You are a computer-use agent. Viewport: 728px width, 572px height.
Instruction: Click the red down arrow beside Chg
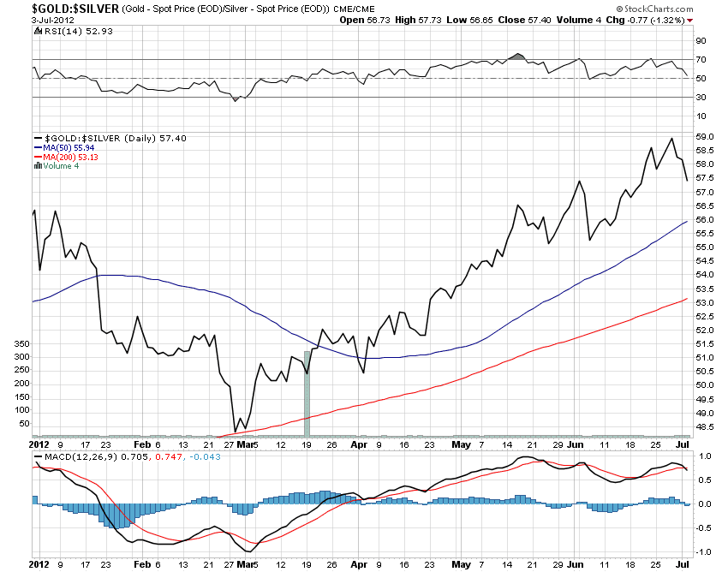click(x=690, y=21)
